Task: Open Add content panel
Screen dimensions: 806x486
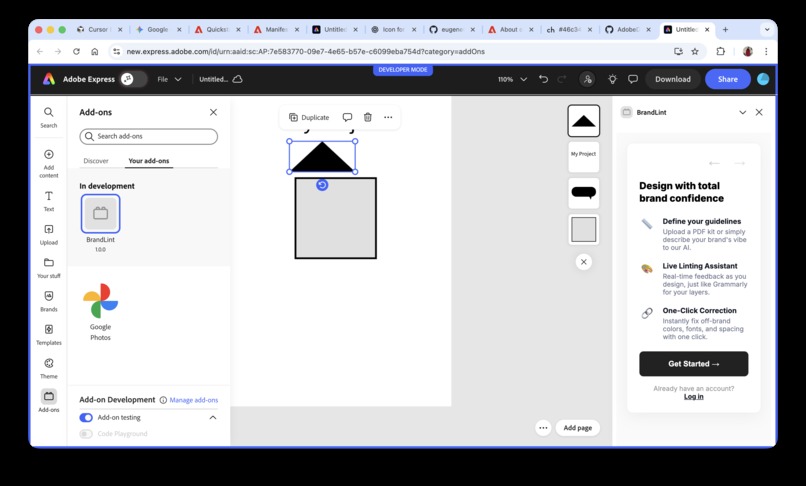Action: click(x=49, y=164)
